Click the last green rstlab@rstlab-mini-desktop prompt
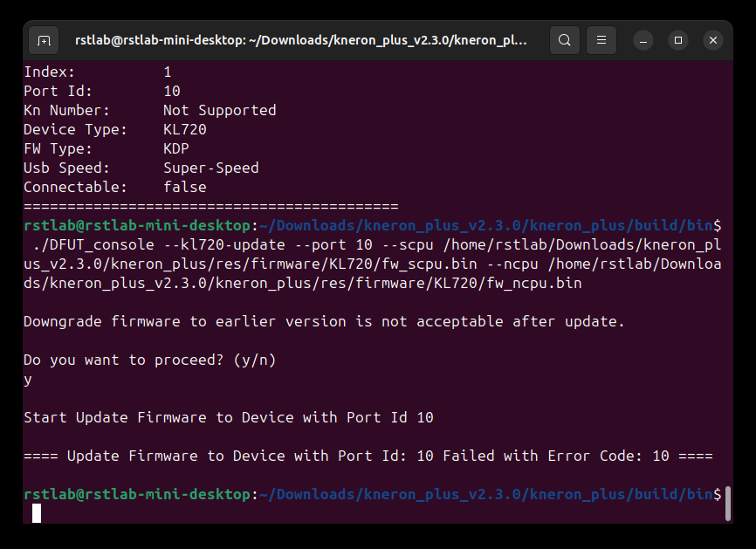The width and height of the screenshot is (756, 549). [x=137, y=495]
